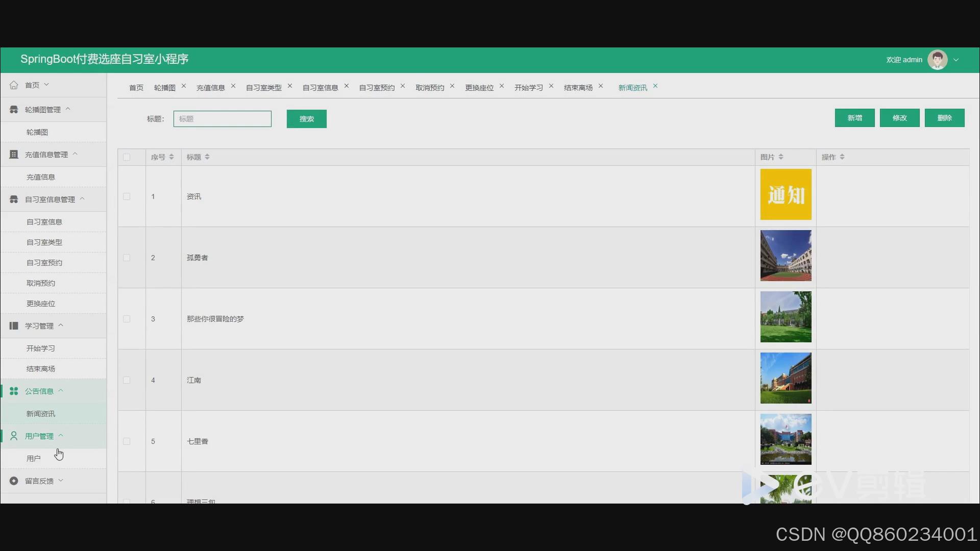Sort table by 操作 column
This screenshot has height=551, width=980.
(842, 157)
